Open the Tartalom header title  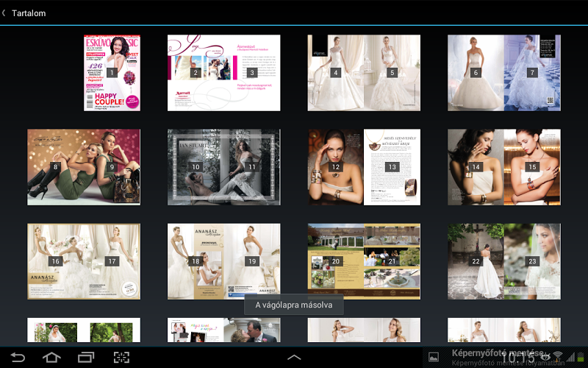click(x=29, y=13)
